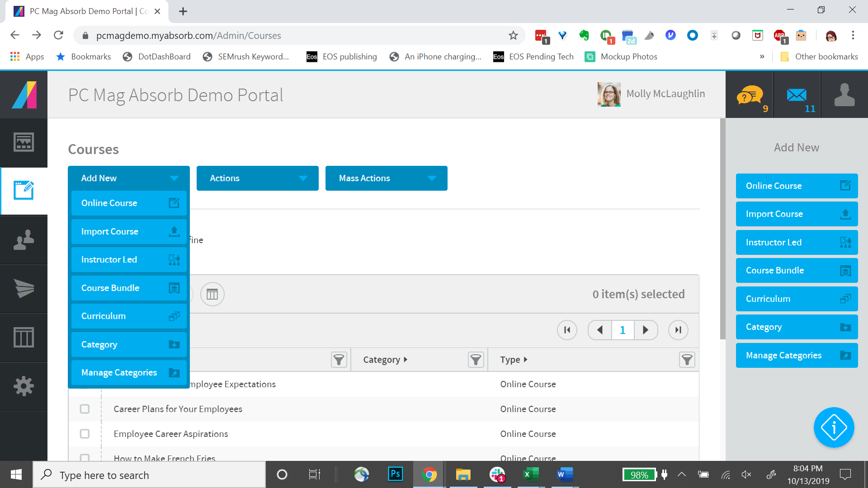The image size is (868, 488).
Task: Select the Users icon in the sidebar
Action: pyautogui.click(x=24, y=240)
